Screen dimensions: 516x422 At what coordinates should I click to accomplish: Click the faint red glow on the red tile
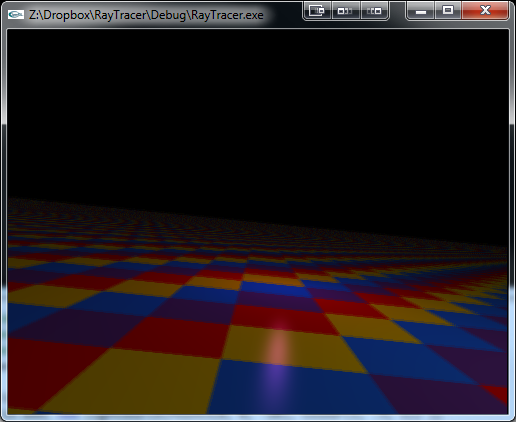pos(281,323)
